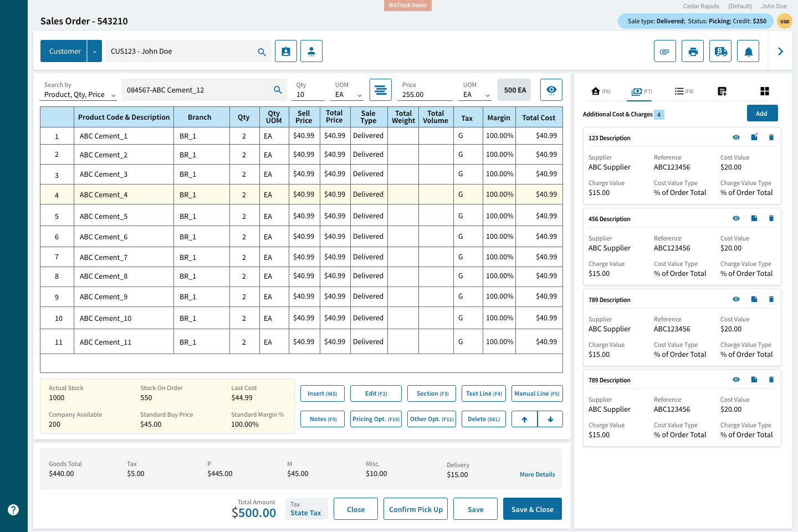This screenshot has width=798, height=532.
Task: Toggle the eye preview next to 500 EA
Action: [x=551, y=89]
